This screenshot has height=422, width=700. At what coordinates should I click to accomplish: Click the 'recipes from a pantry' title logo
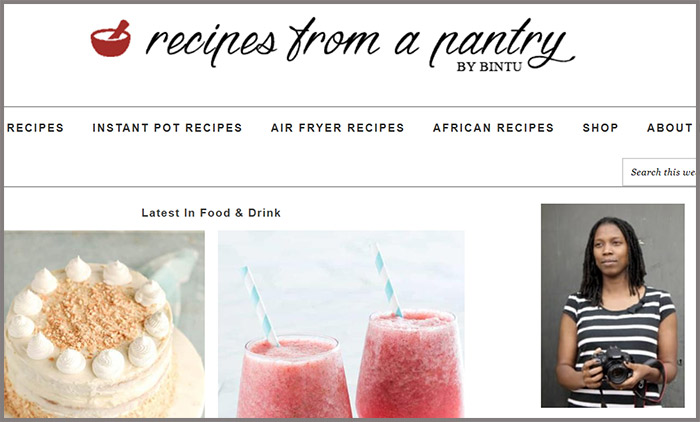333,42
